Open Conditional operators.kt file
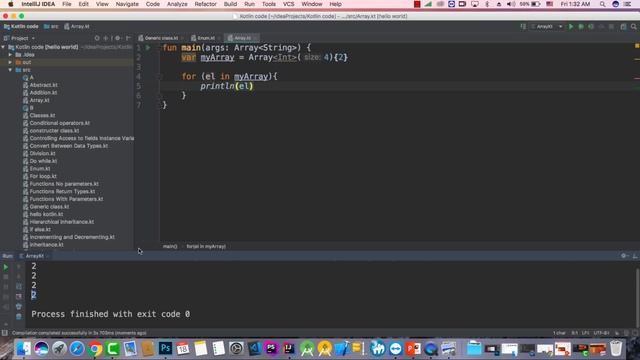 (60, 123)
